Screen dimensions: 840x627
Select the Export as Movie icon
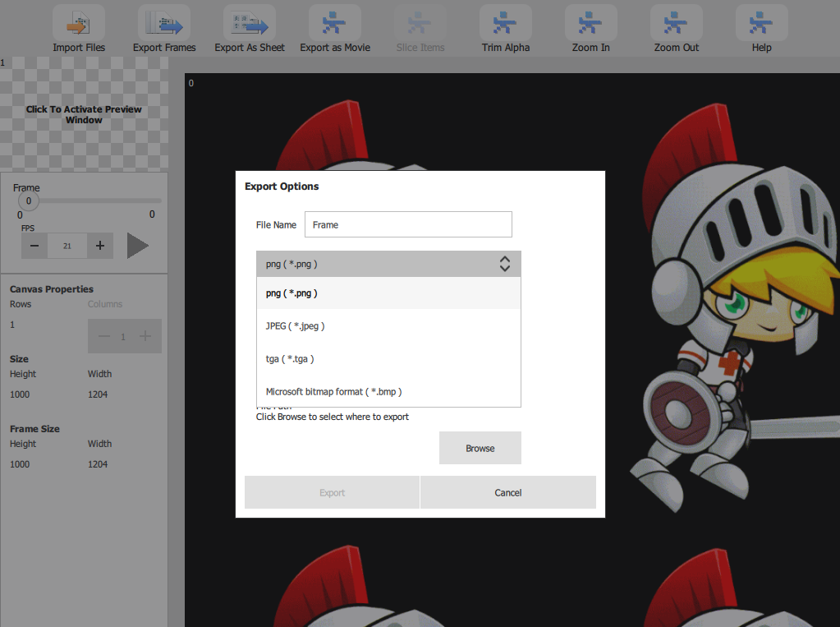tap(335, 23)
